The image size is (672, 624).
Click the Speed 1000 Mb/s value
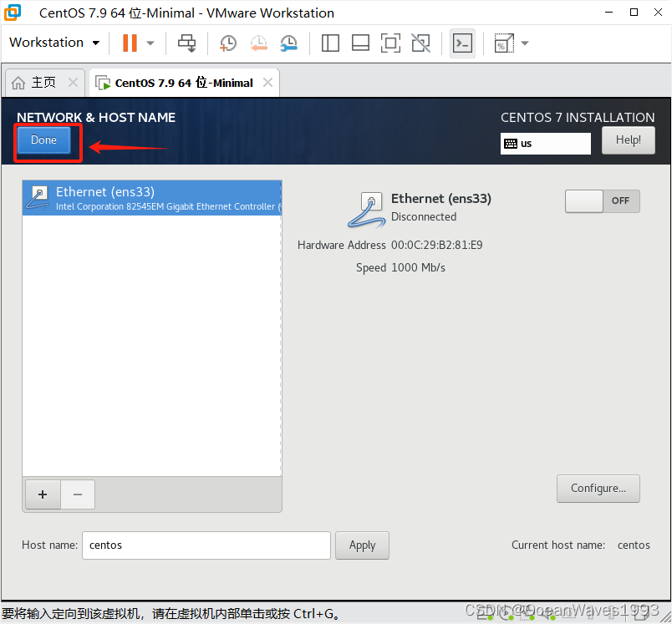click(x=418, y=267)
